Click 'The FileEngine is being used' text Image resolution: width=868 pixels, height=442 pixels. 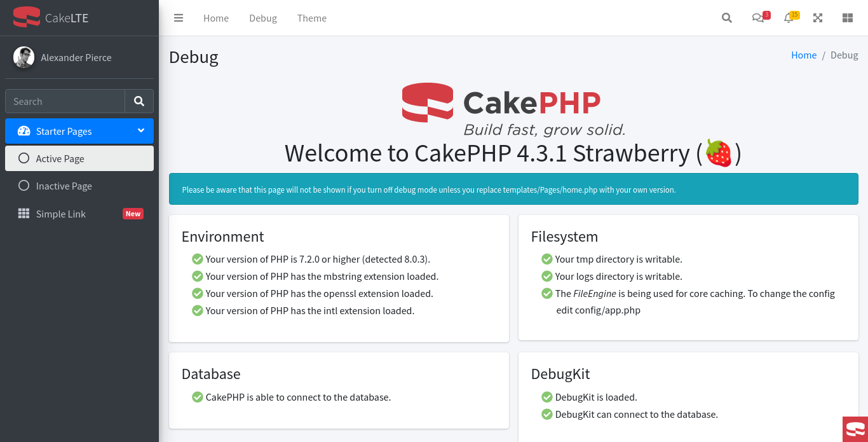[x=695, y=302]
